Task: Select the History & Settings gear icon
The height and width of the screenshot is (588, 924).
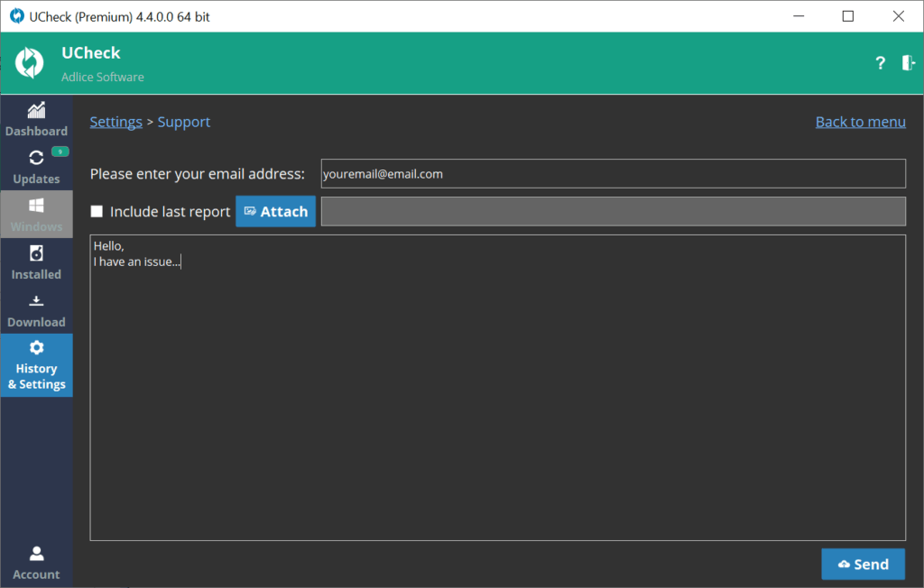Action: (x=36, y=348)
